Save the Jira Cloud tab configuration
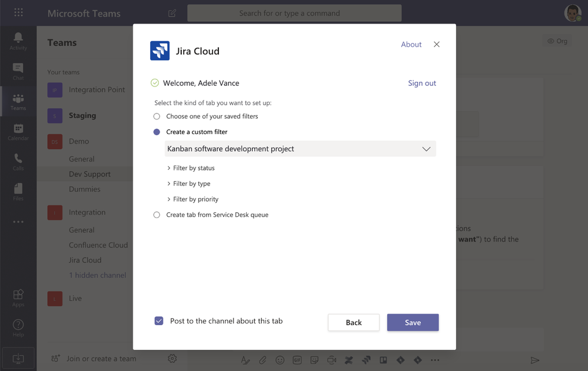This screenshot has height=371, width=588. (x=413, y=322)
